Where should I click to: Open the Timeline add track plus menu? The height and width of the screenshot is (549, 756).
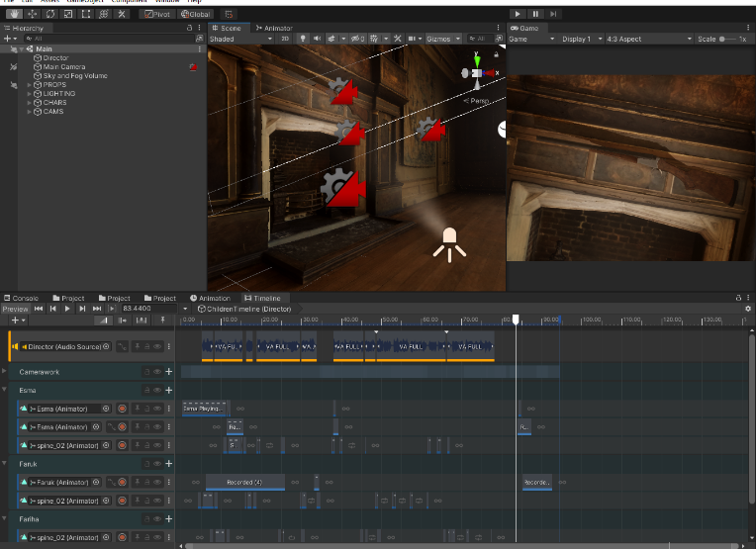pos(18,320)
